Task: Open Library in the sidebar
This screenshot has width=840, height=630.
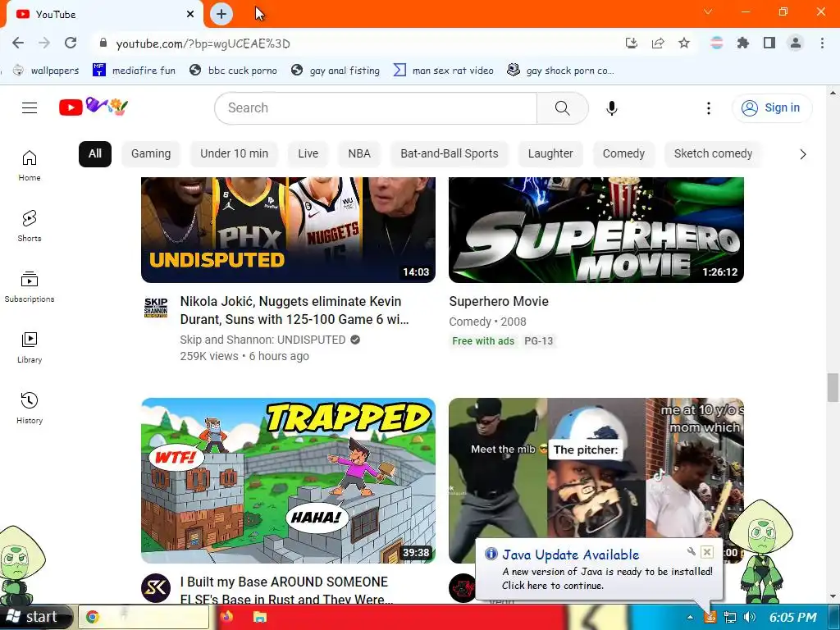Action: click(x=30, y=347)
